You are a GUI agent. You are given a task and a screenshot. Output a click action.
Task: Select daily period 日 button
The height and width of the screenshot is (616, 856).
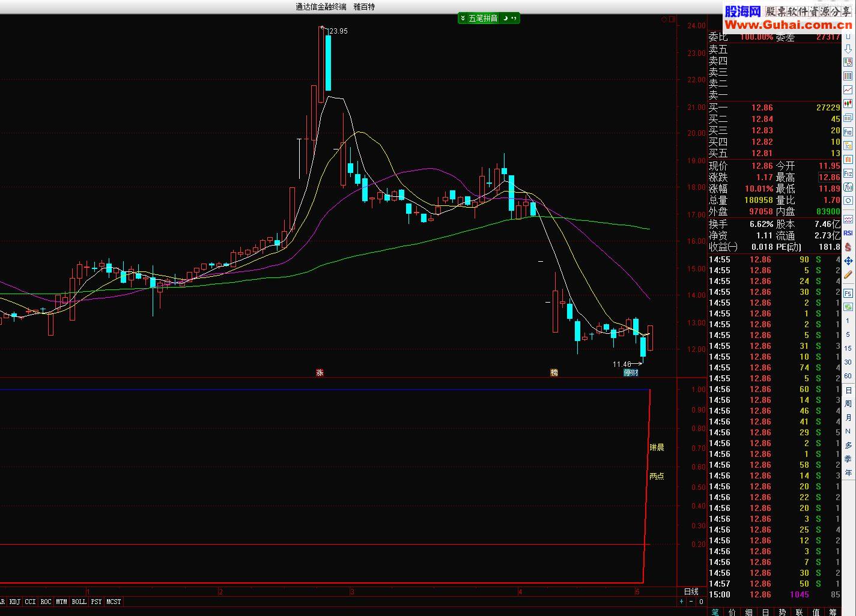(848, 390)
